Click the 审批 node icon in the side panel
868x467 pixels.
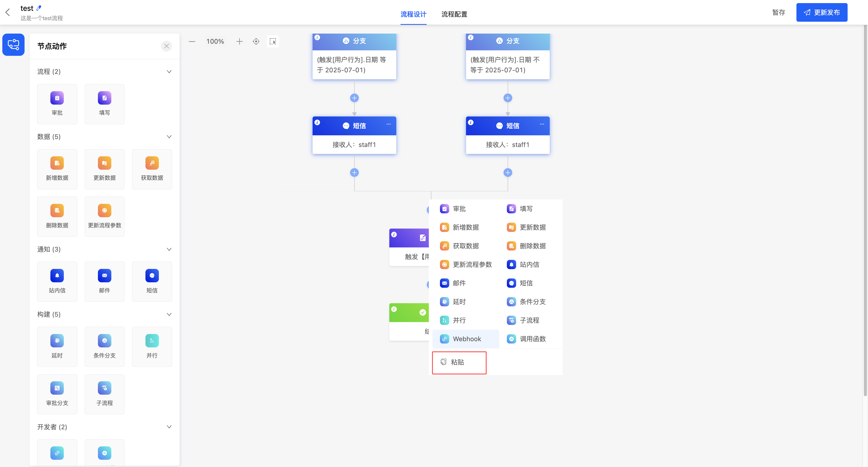click(x=57, y=98)
